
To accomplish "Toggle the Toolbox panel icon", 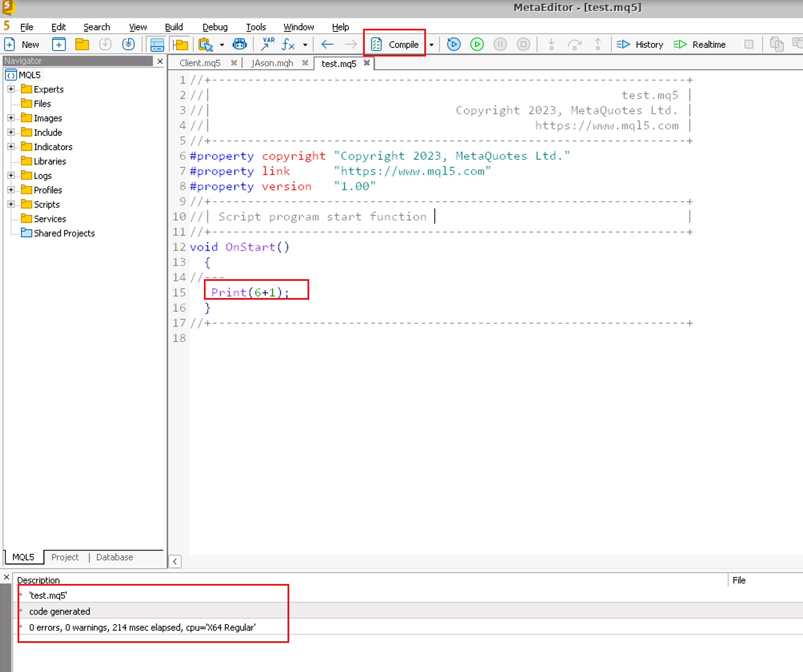I will coord(157,44).
